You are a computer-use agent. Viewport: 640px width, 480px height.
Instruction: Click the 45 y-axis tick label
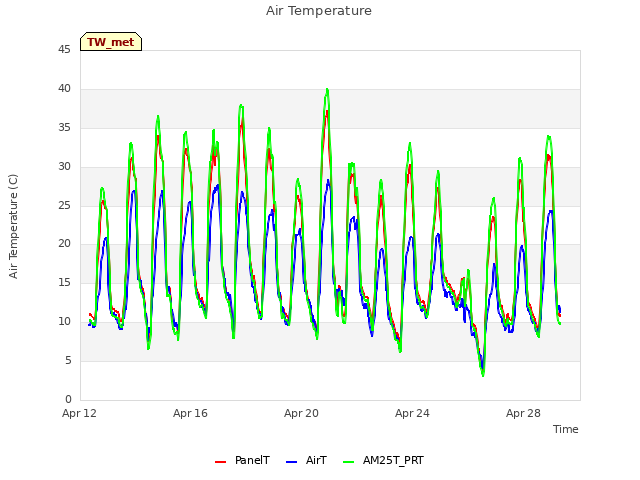coord(64,49)
